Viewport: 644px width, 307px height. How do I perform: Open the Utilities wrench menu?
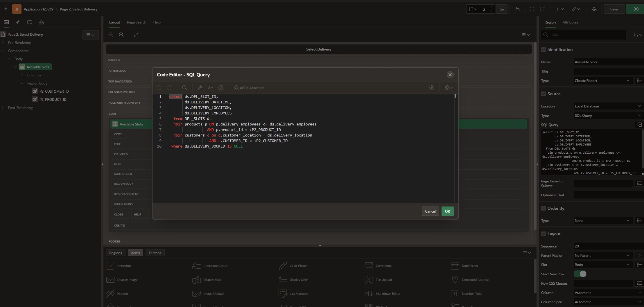tap(575, 9)
